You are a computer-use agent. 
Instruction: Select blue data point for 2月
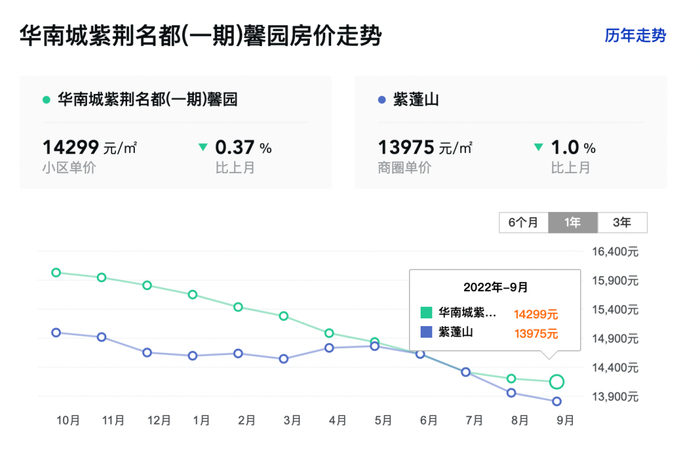(238, 354)
